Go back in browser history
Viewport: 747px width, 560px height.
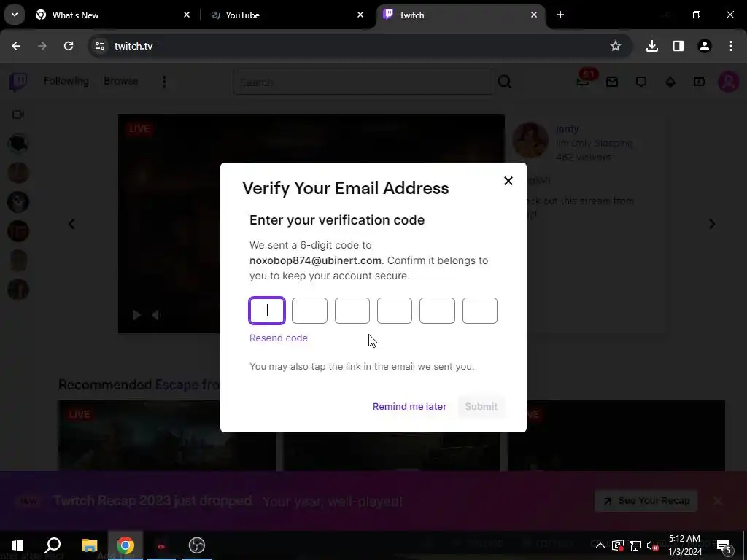coord(16,46)
